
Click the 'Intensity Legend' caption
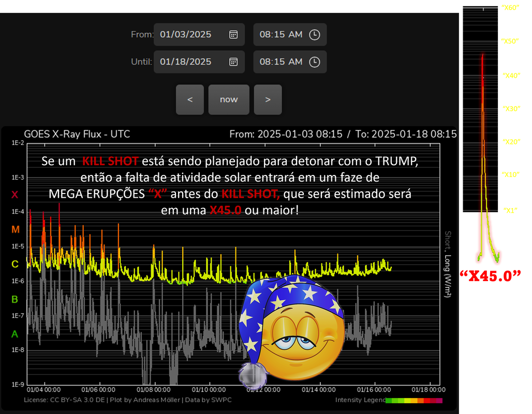(x=360, y=400)
